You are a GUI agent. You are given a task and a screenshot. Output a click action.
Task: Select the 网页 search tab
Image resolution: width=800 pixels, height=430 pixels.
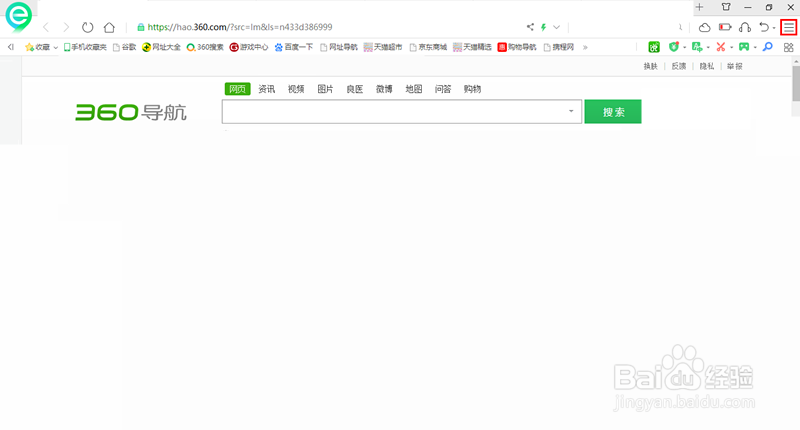coord(237,89)
